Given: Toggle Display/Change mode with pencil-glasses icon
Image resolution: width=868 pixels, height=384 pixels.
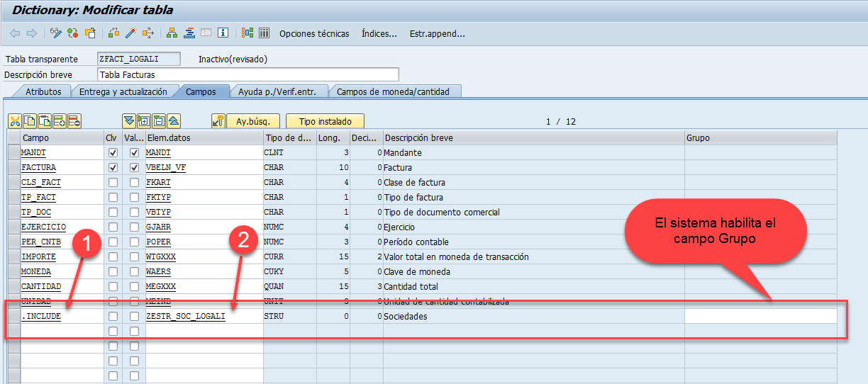Looking at the screenshot, I should [x=57, y=33].
